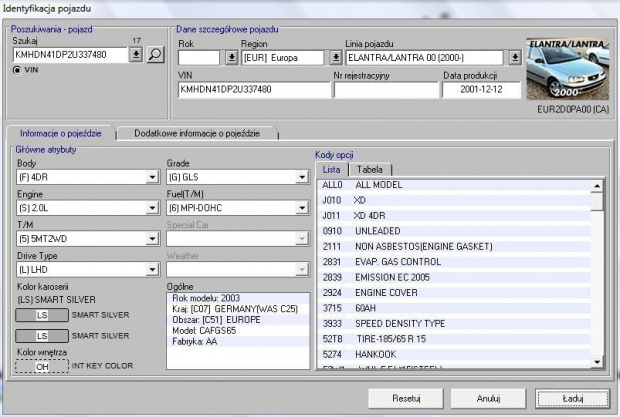Viewport: 620px width, 417px height.
Task: Select the 3933 SPEED DENSITY TYPE row
Action: [454, 324]
